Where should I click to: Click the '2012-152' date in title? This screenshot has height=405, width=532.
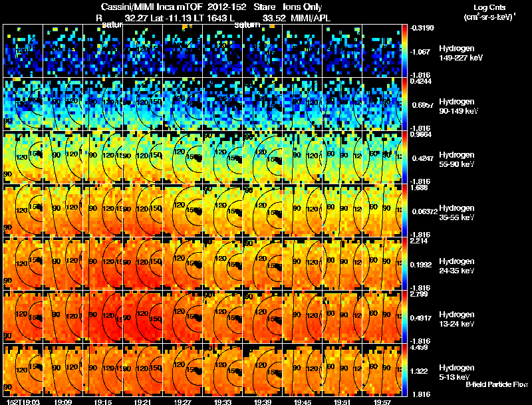227,7
